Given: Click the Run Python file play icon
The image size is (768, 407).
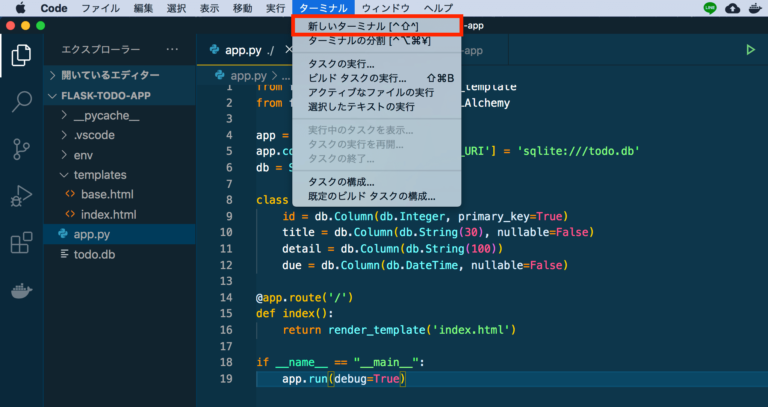Looking at the screenshot, I should click(750, 50).
